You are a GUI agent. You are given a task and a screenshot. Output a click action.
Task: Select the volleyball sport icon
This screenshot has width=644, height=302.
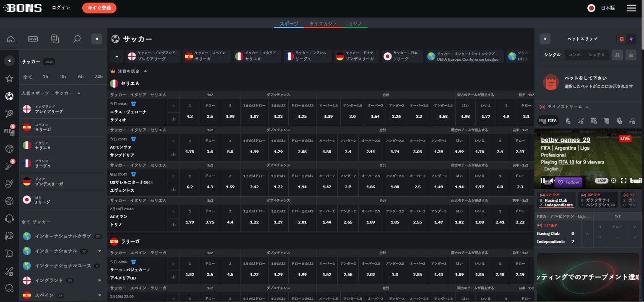9,201
